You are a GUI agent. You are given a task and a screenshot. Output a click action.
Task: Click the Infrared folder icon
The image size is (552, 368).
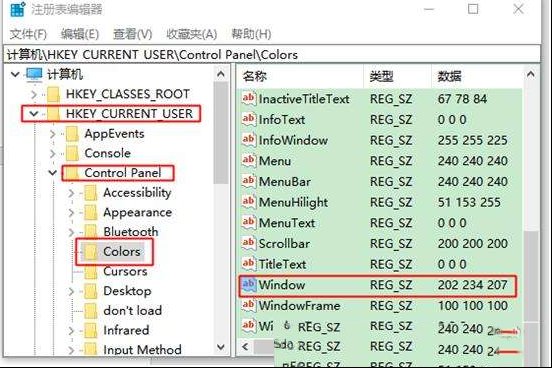(91, 331)
